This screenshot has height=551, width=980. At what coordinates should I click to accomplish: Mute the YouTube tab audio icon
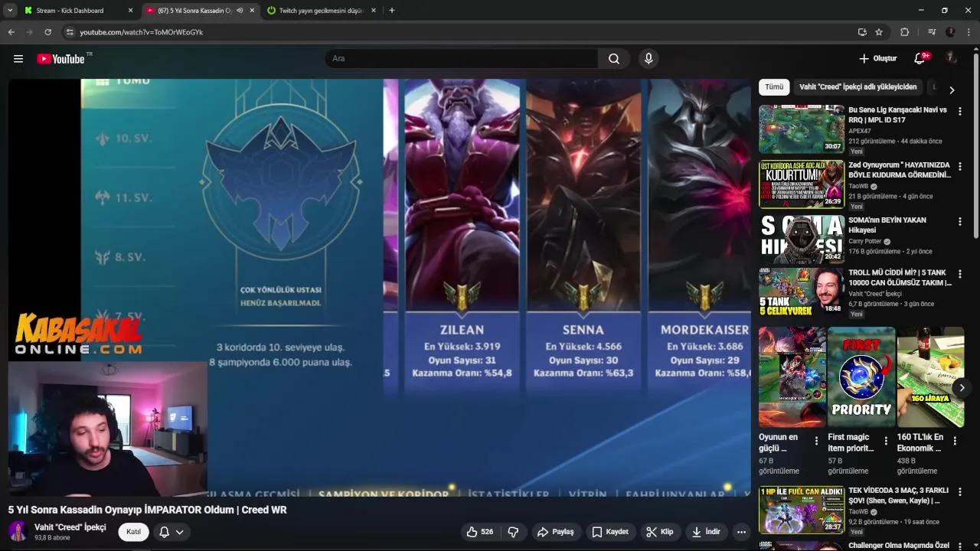point(240,11)
